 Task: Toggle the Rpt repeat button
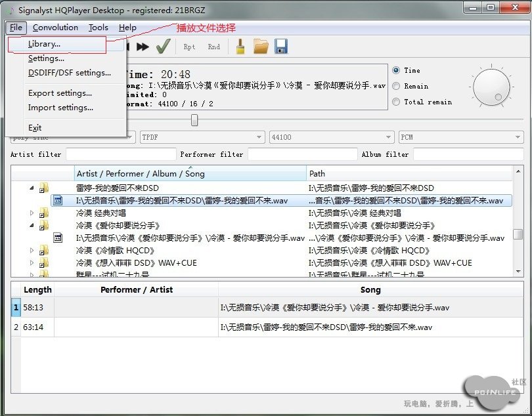point(189,47)
